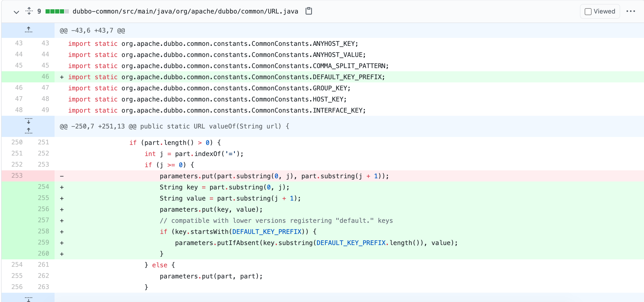Viewport: 644px width, 302px height.
Task: Select deleted line number 253
Action: pos(17,176)
